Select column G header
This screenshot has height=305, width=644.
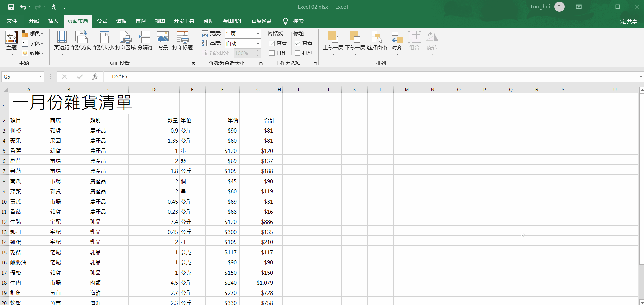pyautogui.click(x=258, y=90)
